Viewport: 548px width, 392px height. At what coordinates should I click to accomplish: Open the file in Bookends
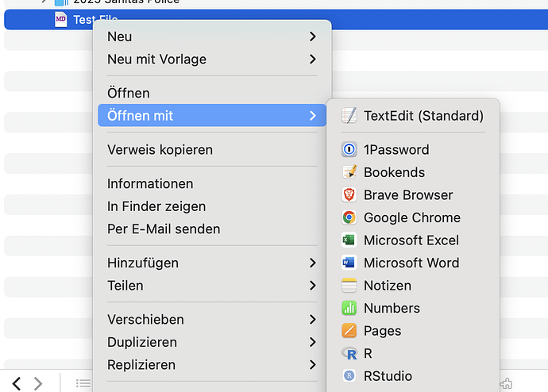click(x=394, y=172)
